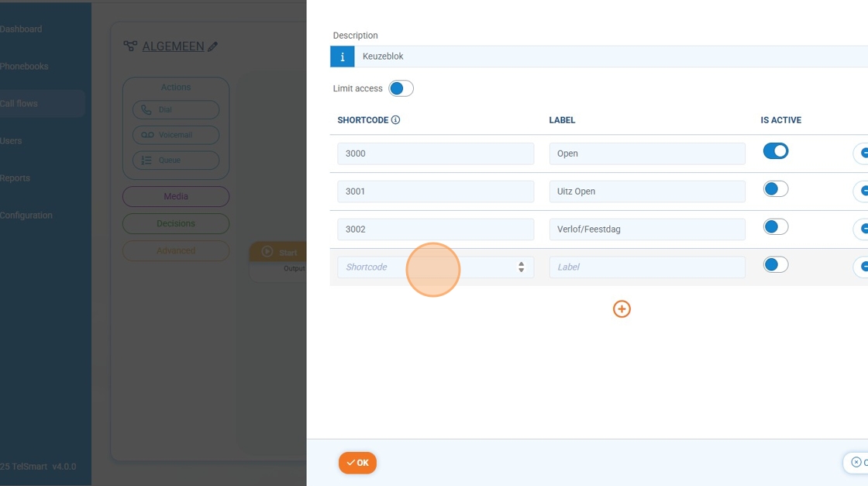868x486 pixels.
Task: Expand the Media section in palette
Action: coord(176,197)
